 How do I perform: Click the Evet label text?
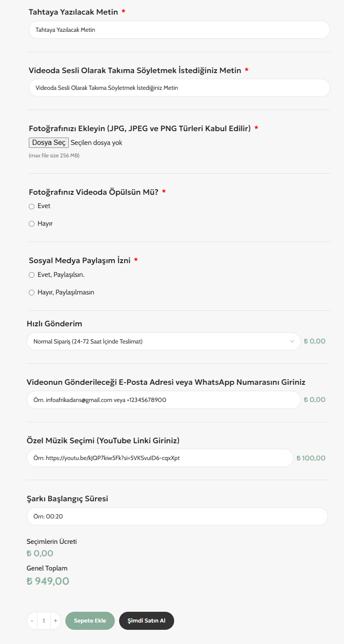(44, 206)
